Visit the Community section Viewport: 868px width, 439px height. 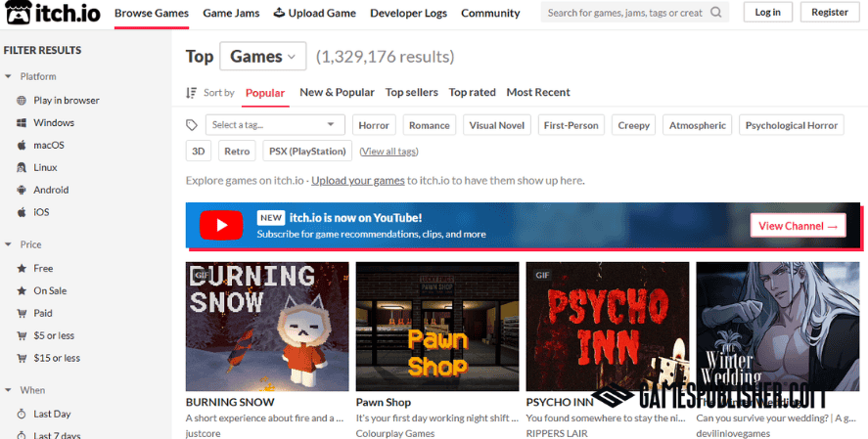tap(490, 14)
